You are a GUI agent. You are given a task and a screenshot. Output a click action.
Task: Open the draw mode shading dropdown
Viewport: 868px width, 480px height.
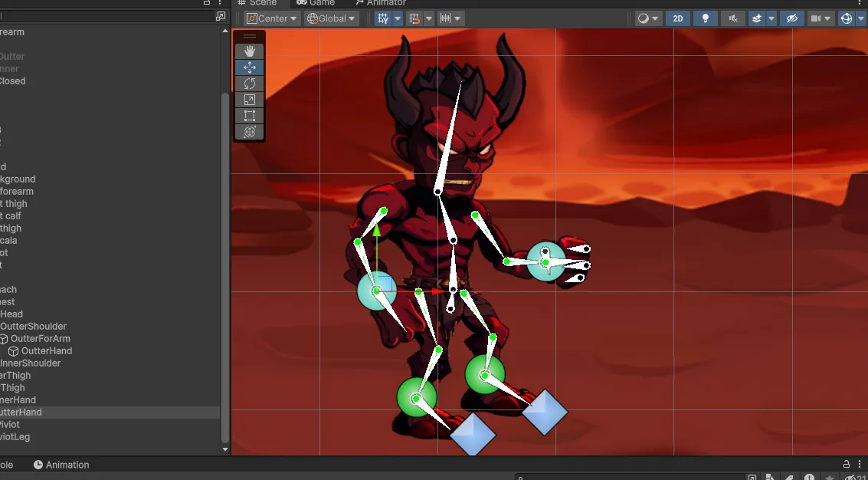[x=648, y=18]
